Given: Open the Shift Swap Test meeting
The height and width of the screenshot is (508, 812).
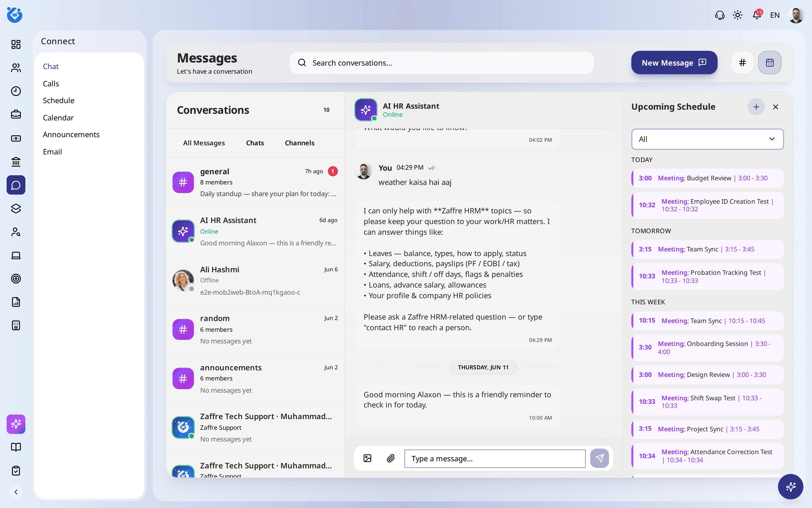Looking at the screenshot, I should click(x=707, y=402).
